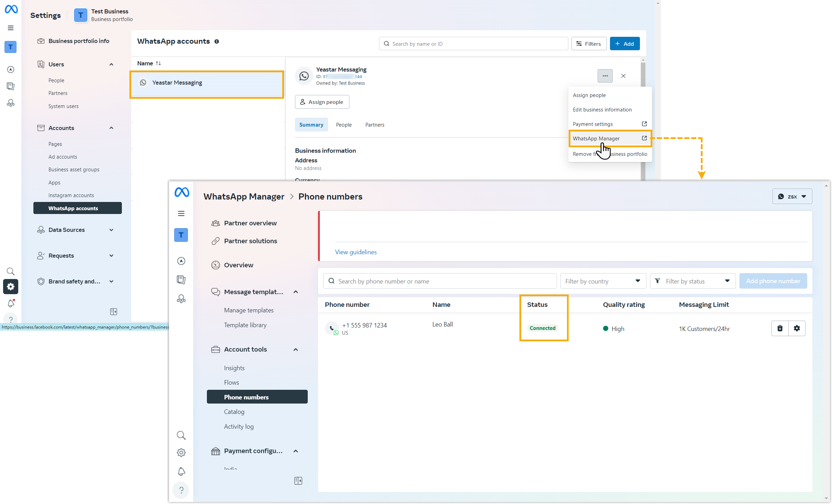Click the Search by phone number field
832x504 pixels.
tap(440, 281)
